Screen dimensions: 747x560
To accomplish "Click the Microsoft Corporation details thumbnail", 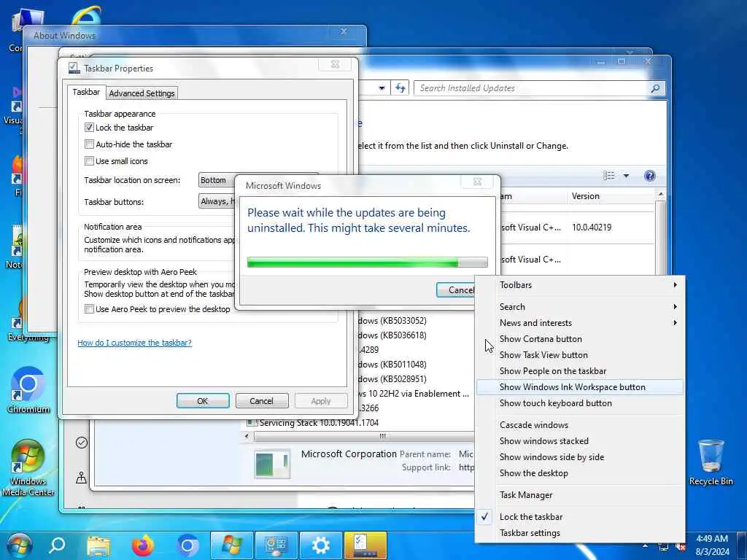I will pos(272,463).
